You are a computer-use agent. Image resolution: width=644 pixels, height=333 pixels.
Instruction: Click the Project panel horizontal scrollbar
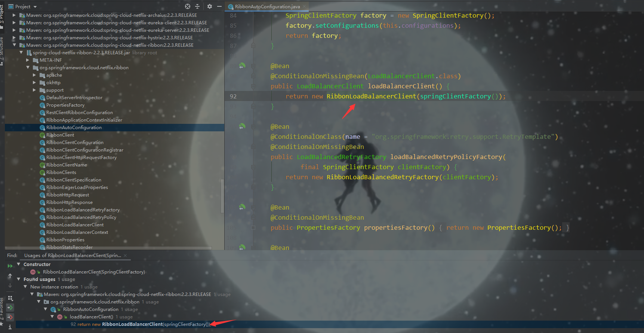tap(108, 248)
